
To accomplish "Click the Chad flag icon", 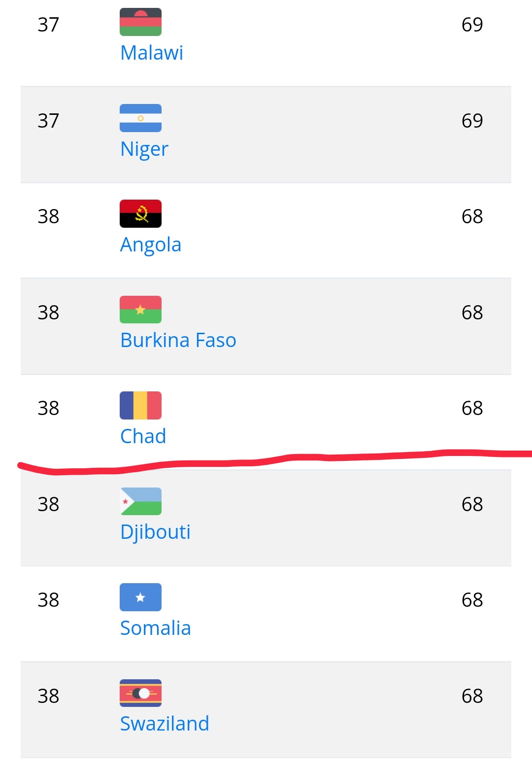I will tap(140, 405).
